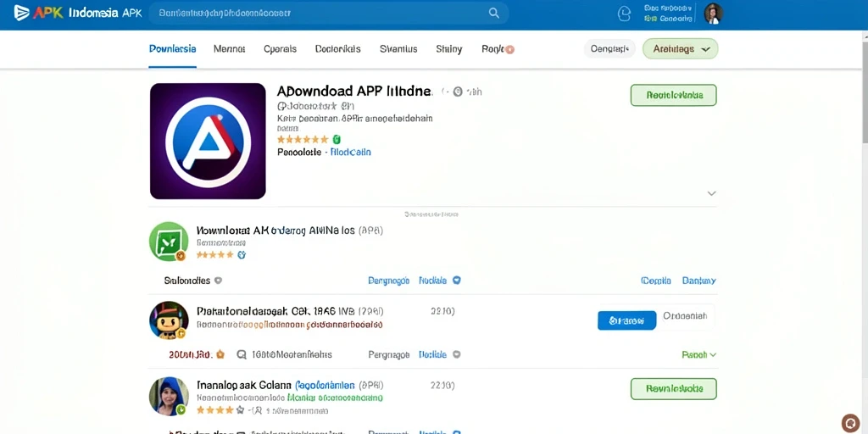Click the spiral icon near the avatar

pos(624,14)
